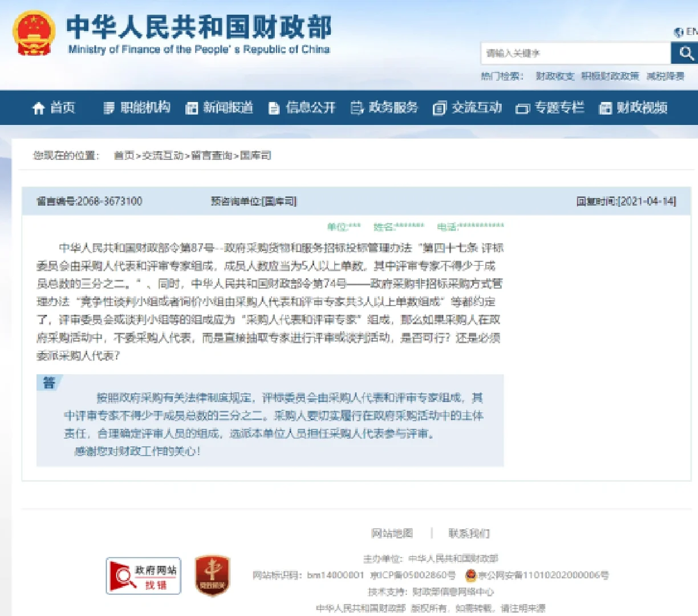Select 专题专栏 in the navigation bar

pos(549,108)
